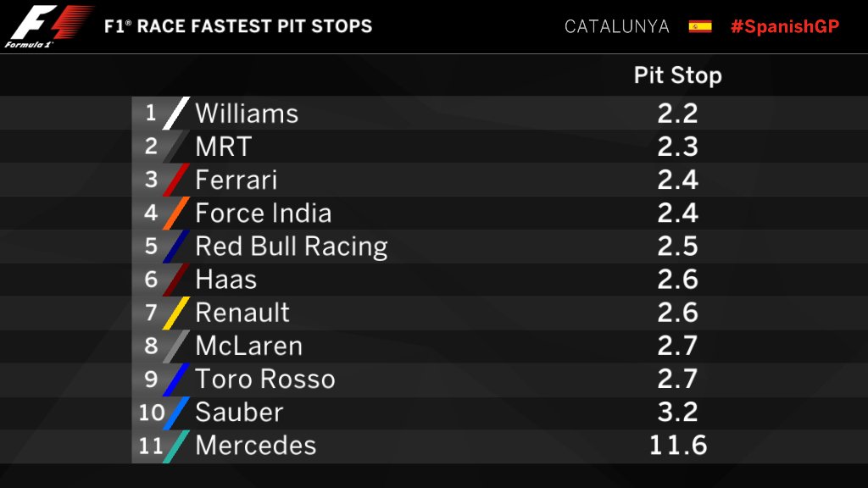Screen dimensions: 868x488
Task: Click the Spanish flag icon
Action: coord(699,26)
